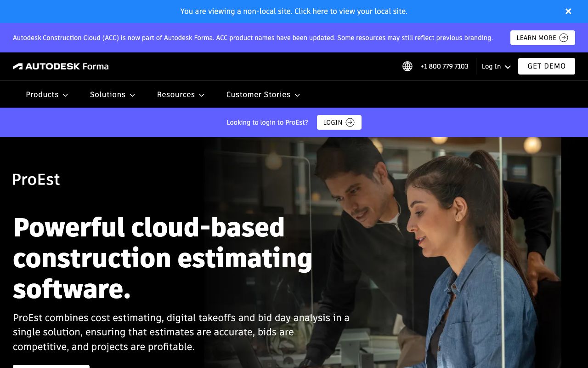This screenshot has width=588, height=368.
Task: Click the arrow circle icon in LEARN MORE
Action: pyautogui.click(x=564, y=38)
